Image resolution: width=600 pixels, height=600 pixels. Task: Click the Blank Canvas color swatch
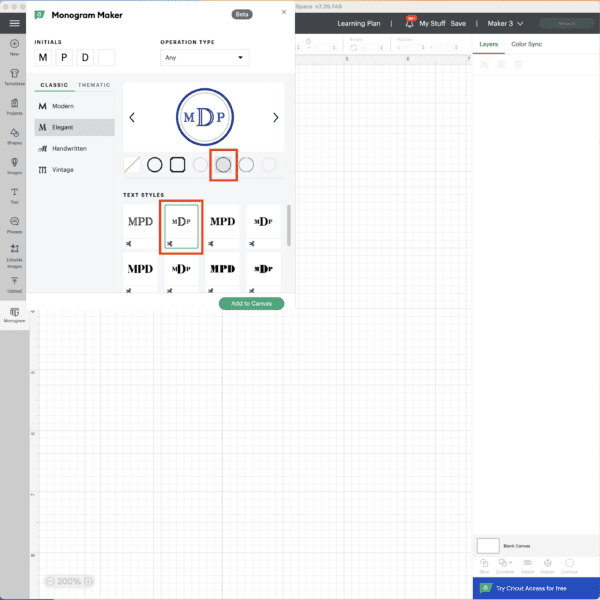point(487,545)
